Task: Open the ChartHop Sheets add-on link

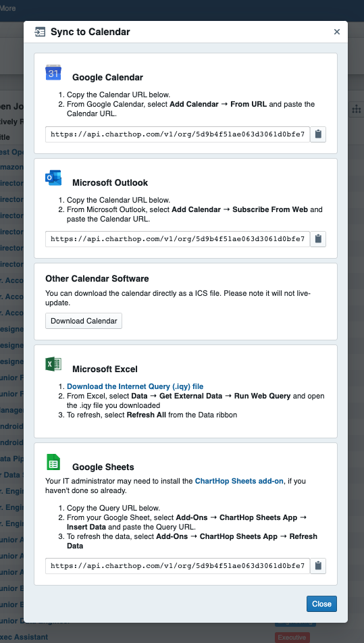Action: pyautogui.click(x=239, y=481)
